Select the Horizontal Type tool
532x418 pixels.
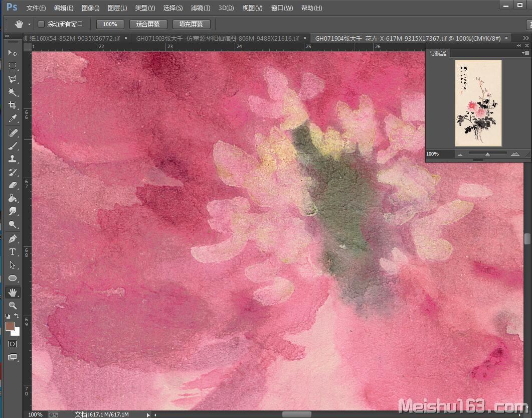(x=13, y=252)
